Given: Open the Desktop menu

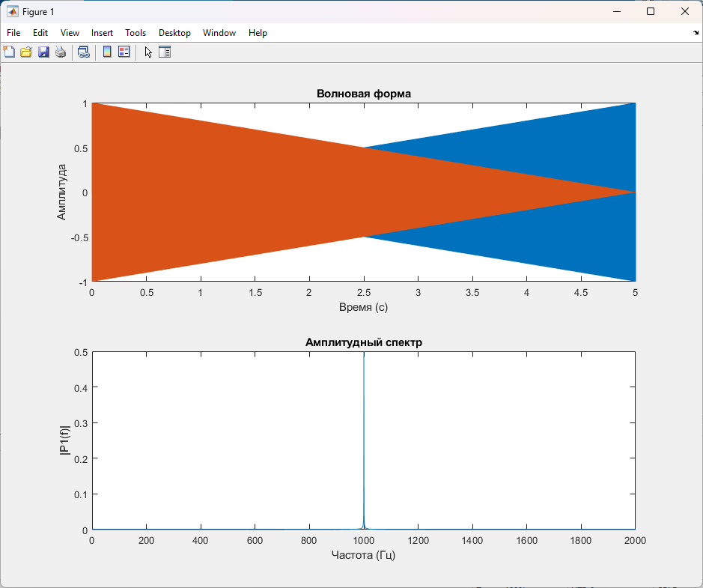Looking at the screenshot, I should click(x=175, y=33).
